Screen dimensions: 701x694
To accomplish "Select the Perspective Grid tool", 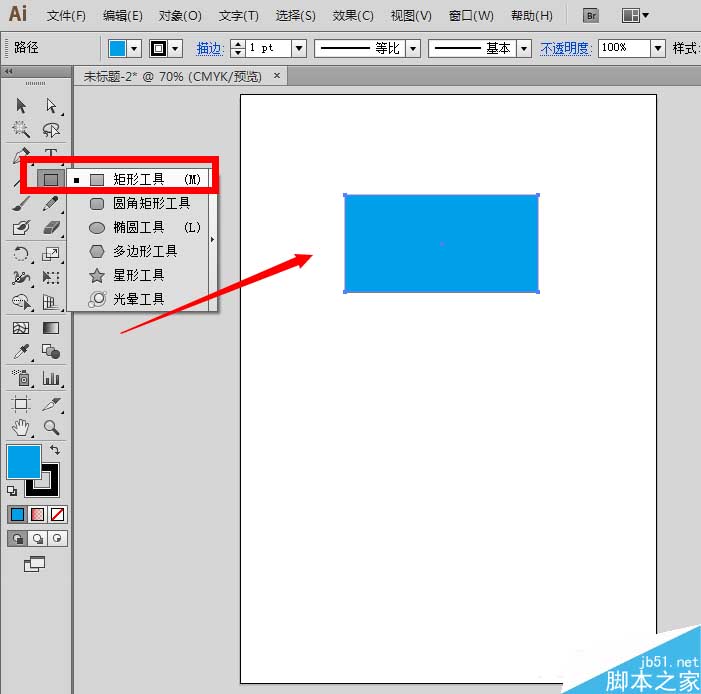I will [51, 302].
